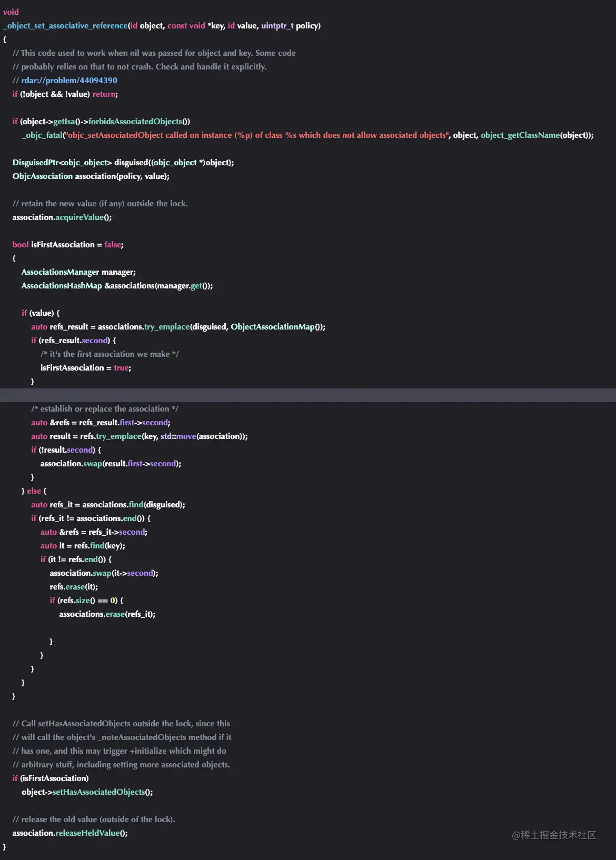Click AssociationsHashMap type name
616x860 pixels.
click(x=62, y=286)
